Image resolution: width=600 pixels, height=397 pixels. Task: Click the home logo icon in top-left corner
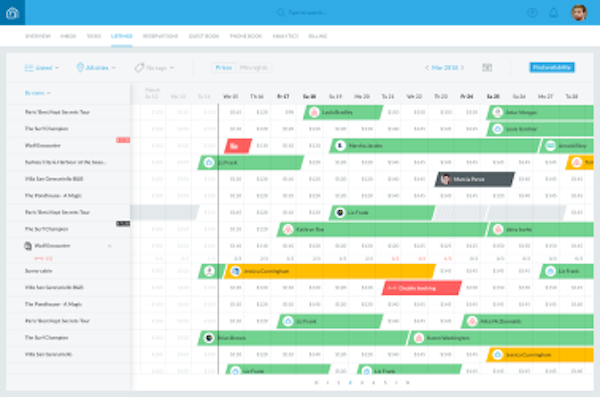12,13
